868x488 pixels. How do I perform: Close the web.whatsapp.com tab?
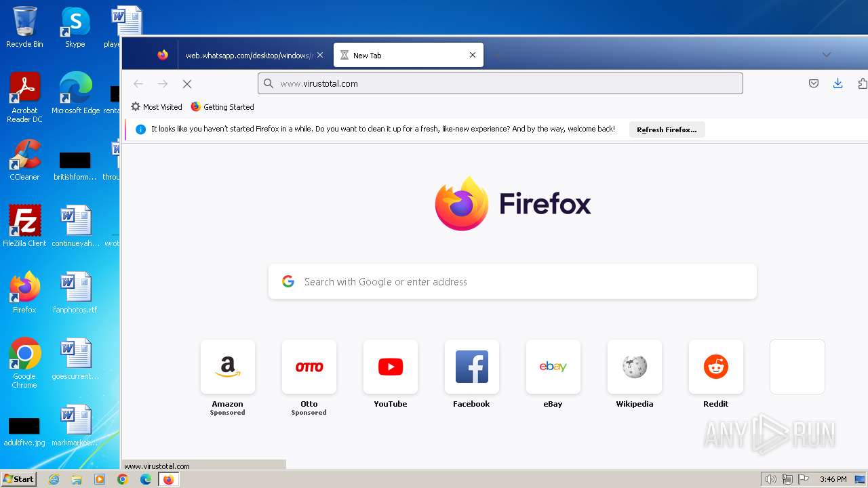(x=320, y=56)
